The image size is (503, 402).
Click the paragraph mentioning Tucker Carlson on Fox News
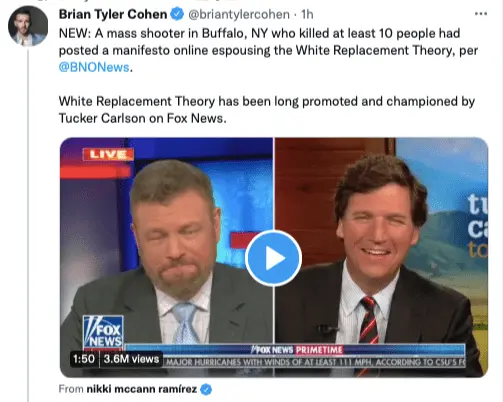coord(267,110)
